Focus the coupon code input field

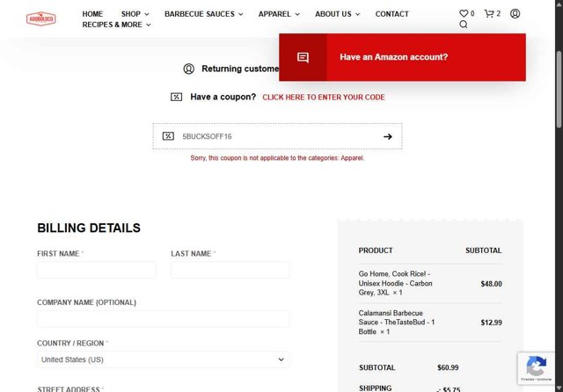click(x=280, y=136)
